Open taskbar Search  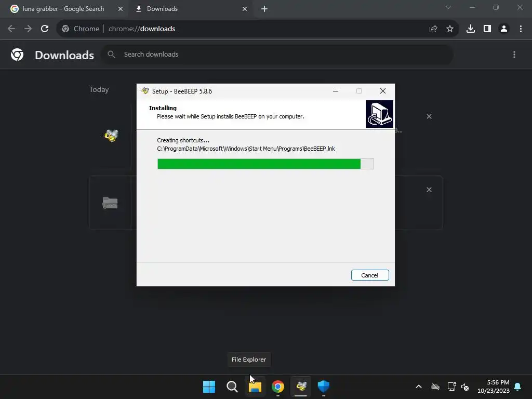[232, 387]
